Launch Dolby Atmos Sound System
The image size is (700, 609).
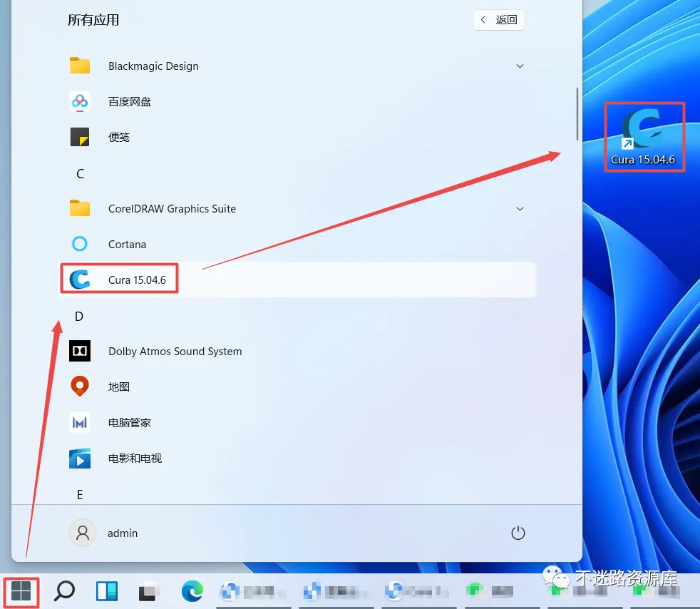click(x=297, y=352)
